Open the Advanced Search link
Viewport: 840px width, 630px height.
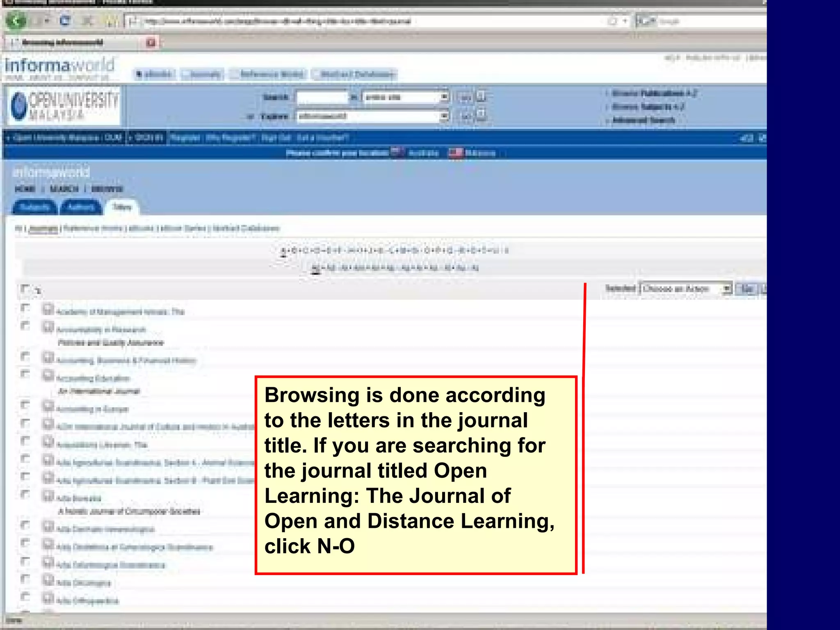click(x=643, y=120)
